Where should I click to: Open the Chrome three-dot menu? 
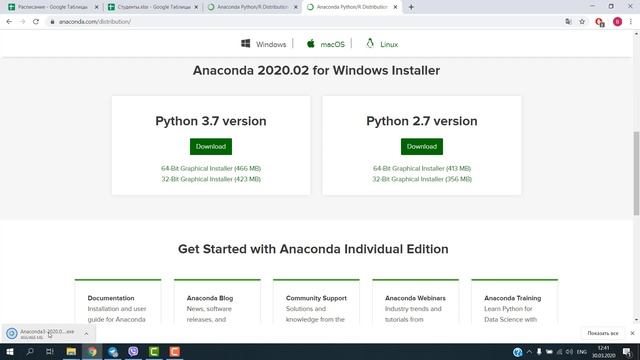click(631, 22)
